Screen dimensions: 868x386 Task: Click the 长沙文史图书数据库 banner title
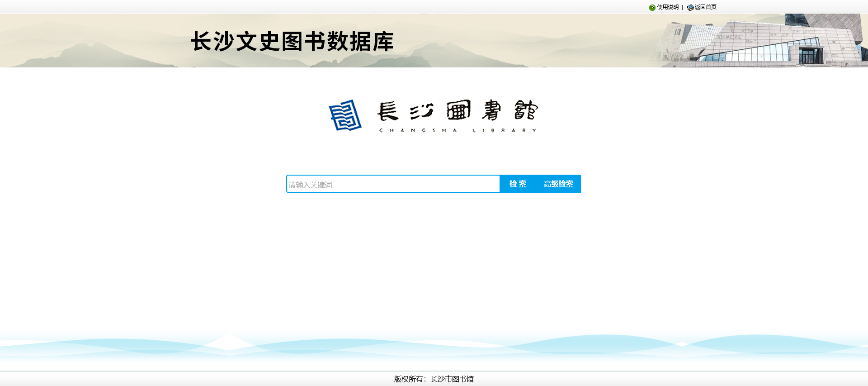[x=292, y=42]
